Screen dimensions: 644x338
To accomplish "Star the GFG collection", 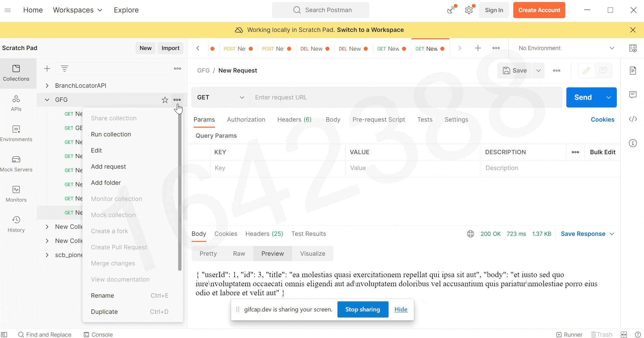I will (165, 100).
